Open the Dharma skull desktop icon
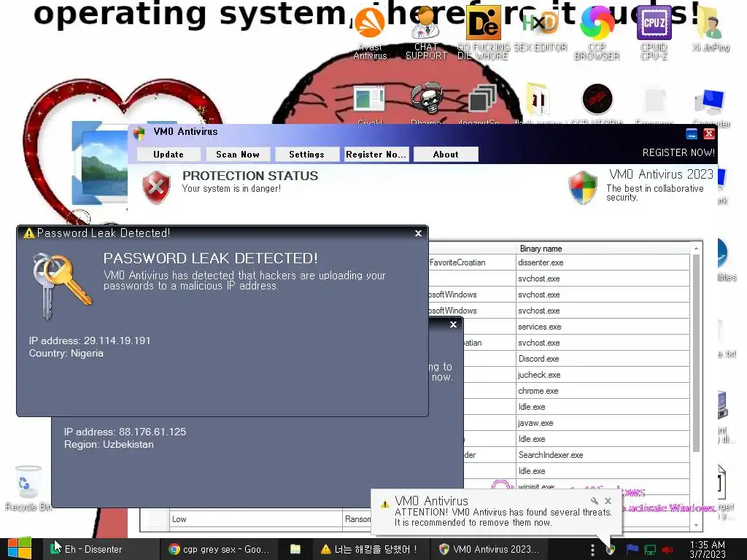This screenshot has width=747, height=560. [426, 103]
